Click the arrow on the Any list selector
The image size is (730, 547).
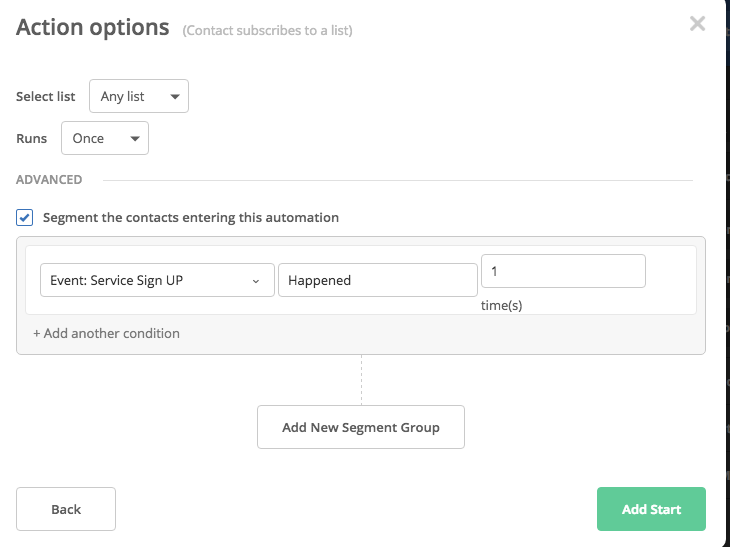[x=175, y=97]
